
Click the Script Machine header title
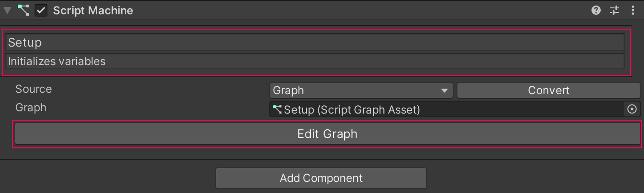pyautogui.click(x=93, y=11)
